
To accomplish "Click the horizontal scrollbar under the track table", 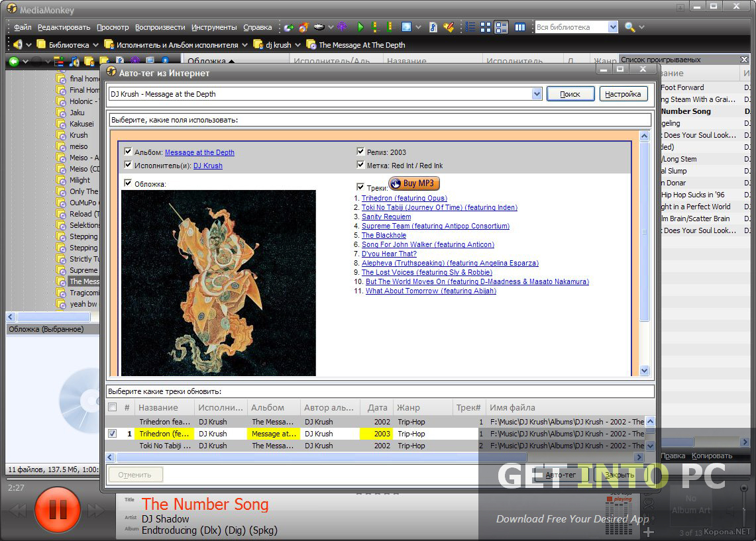I will pyautogui.click(x=321, y=457).
